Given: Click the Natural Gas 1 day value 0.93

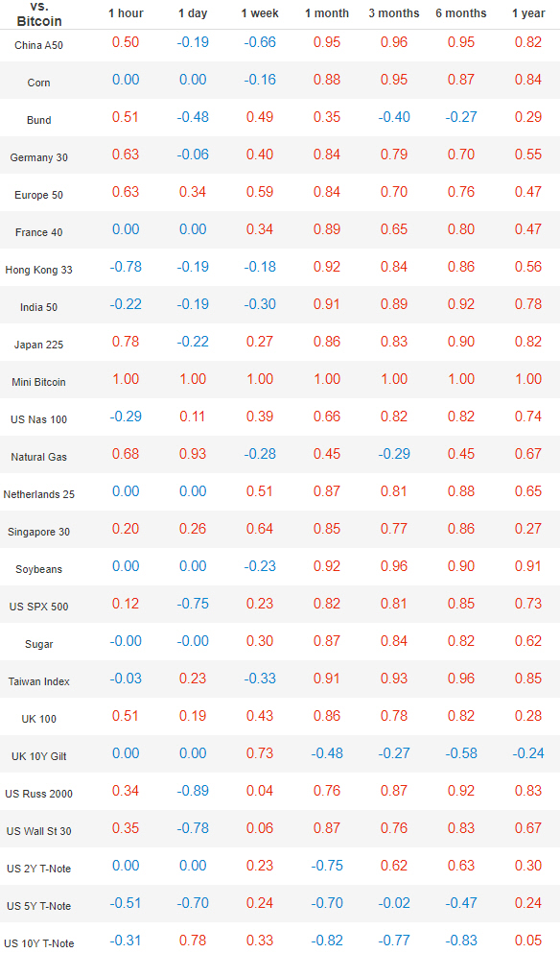Looking at the screenshot, I should pyautogui.click(x=193, y=454).
